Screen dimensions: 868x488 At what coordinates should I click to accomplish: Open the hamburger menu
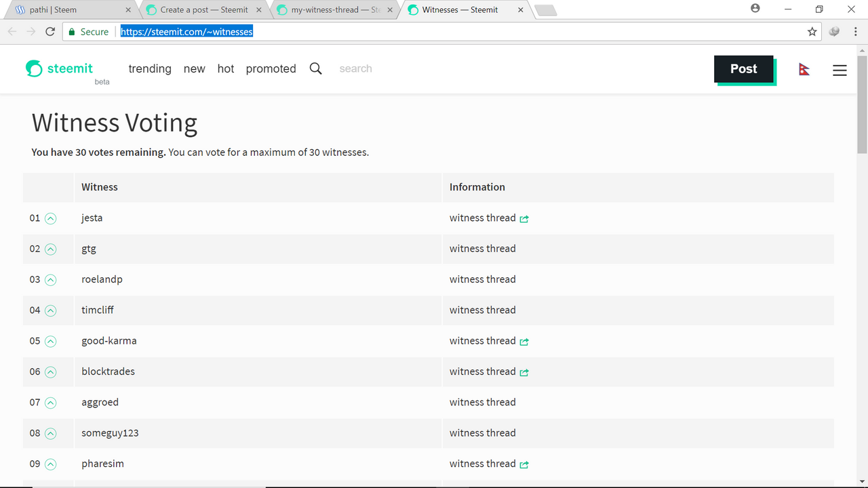tap(840, 70)
